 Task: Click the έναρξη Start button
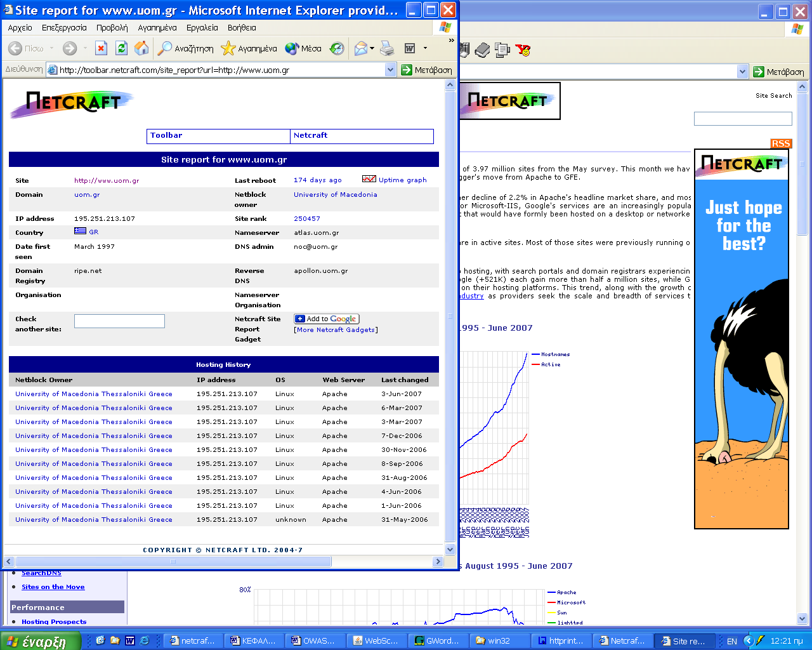point(40,641)
